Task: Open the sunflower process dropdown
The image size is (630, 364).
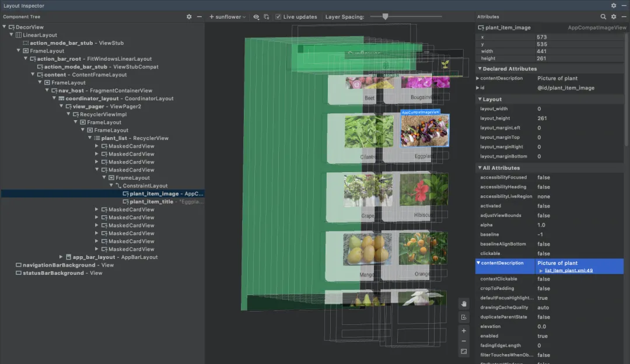Action: point(228,17)
